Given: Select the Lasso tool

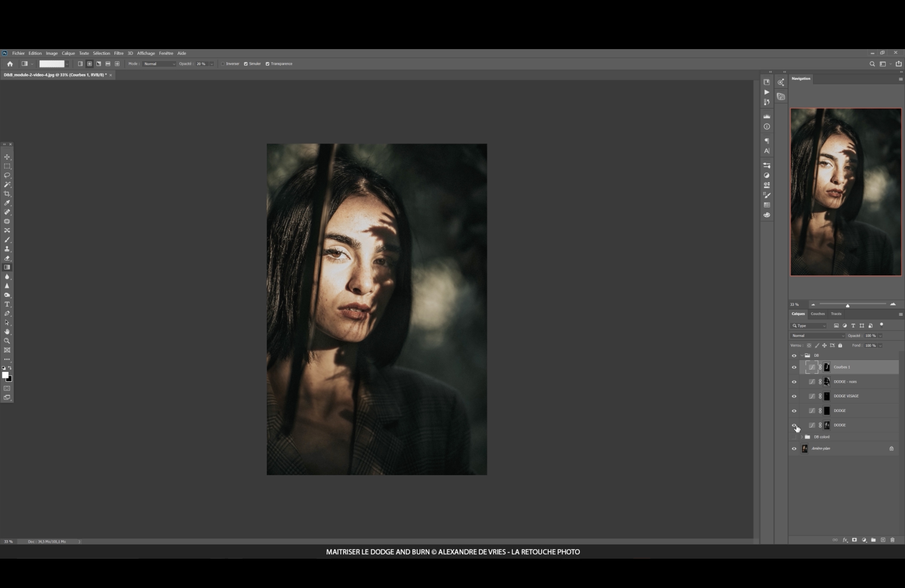Looking at the screenshot, I should click(7, 175).
